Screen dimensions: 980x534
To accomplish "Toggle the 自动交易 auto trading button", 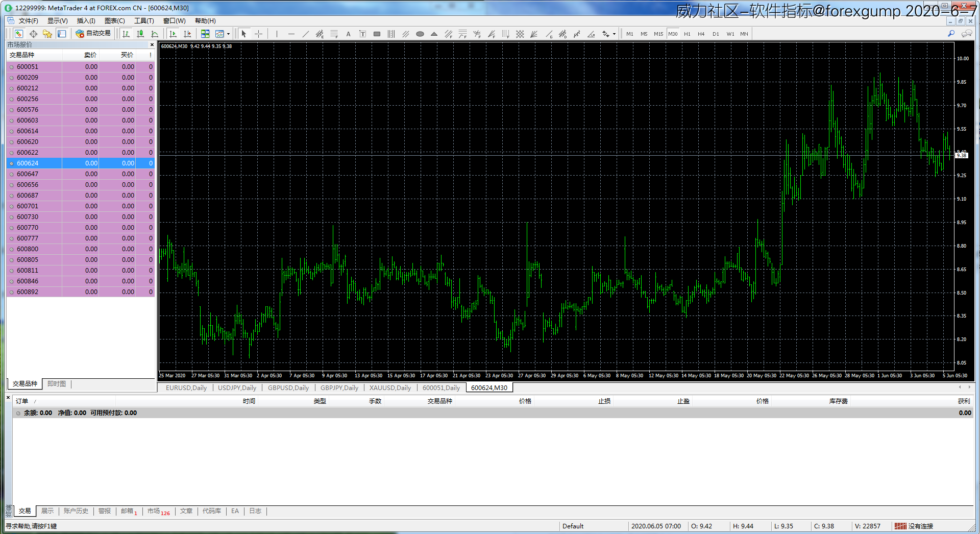I will pos(93,33).
